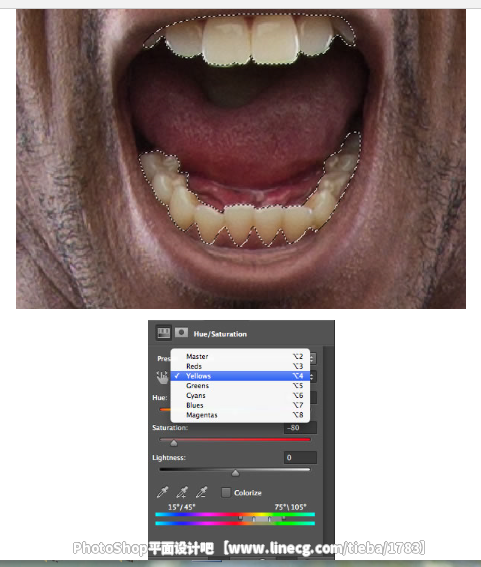Select the plain eyedropper tool
Viewport: 481px width, 567px height.
click(163, 492)
